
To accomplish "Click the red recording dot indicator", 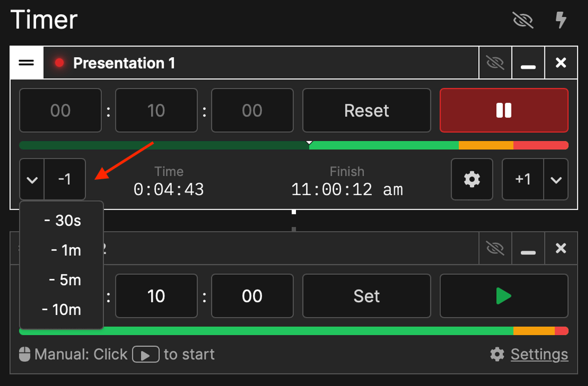I will point(59,62).
